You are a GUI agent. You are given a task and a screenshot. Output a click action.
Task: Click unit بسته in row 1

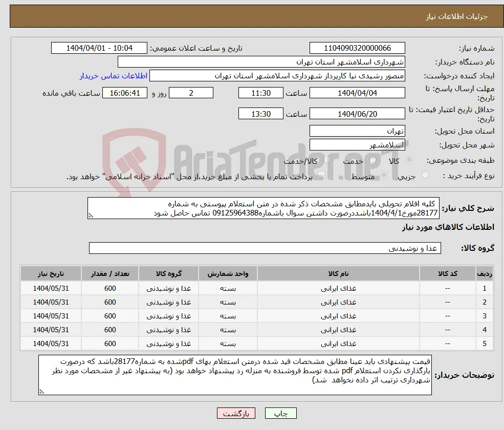click(x=228, y=288)
